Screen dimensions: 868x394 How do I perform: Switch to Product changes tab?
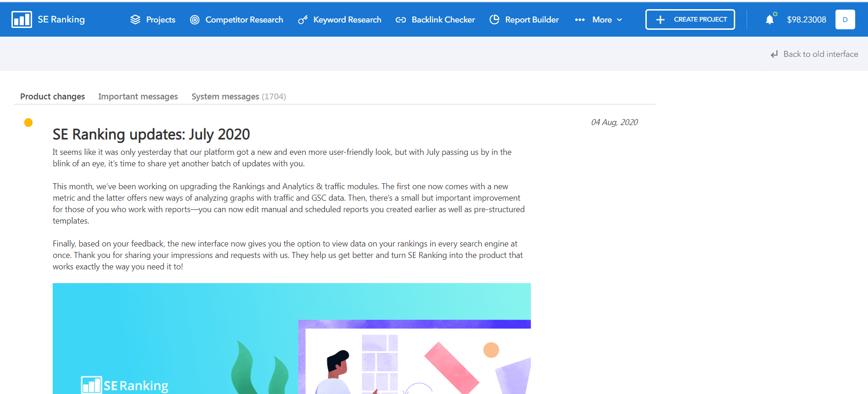click(x=53, y=97)
